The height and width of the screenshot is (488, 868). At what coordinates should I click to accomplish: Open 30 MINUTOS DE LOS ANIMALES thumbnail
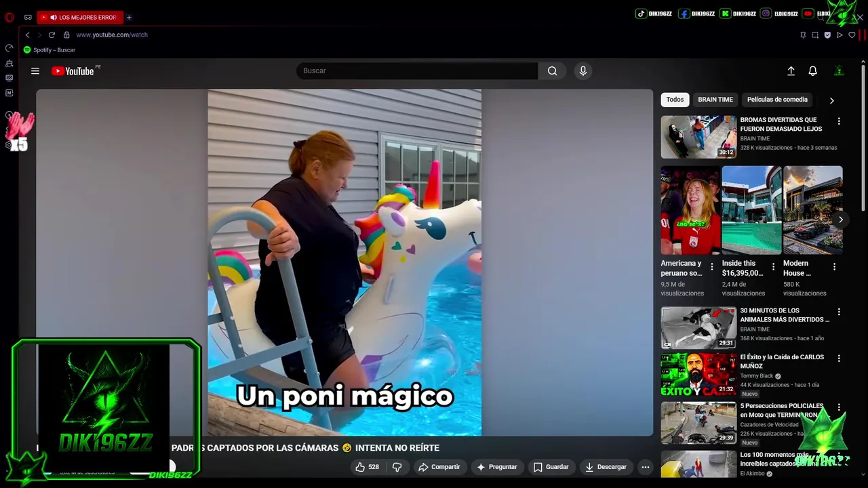(698, 327)
